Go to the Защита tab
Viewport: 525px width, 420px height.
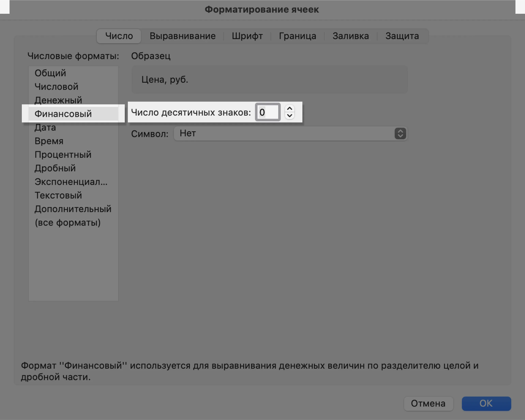[x=402, y=36]
